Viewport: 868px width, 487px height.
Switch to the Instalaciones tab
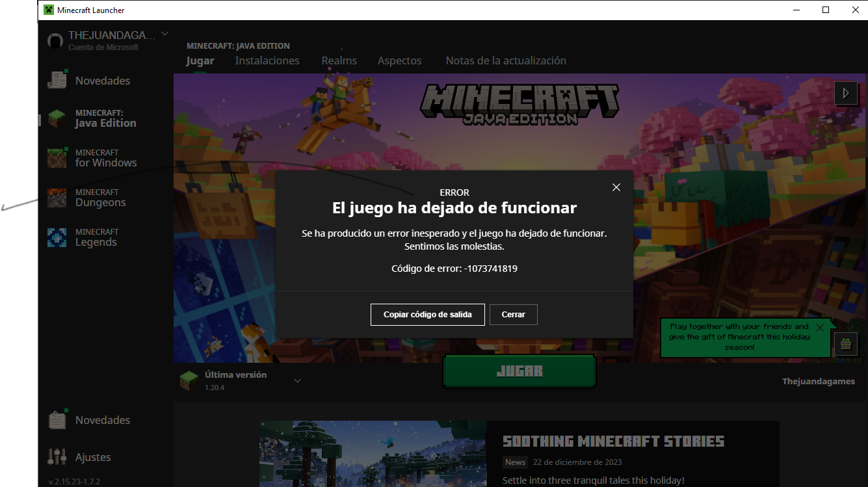(x=267, y=60)
